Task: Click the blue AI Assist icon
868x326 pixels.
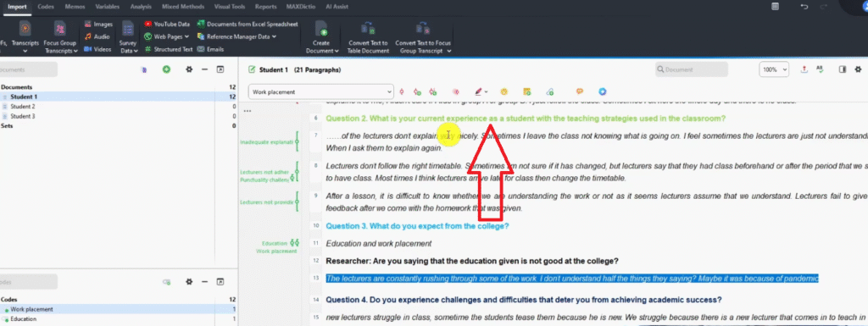Action: pos(603,91)
